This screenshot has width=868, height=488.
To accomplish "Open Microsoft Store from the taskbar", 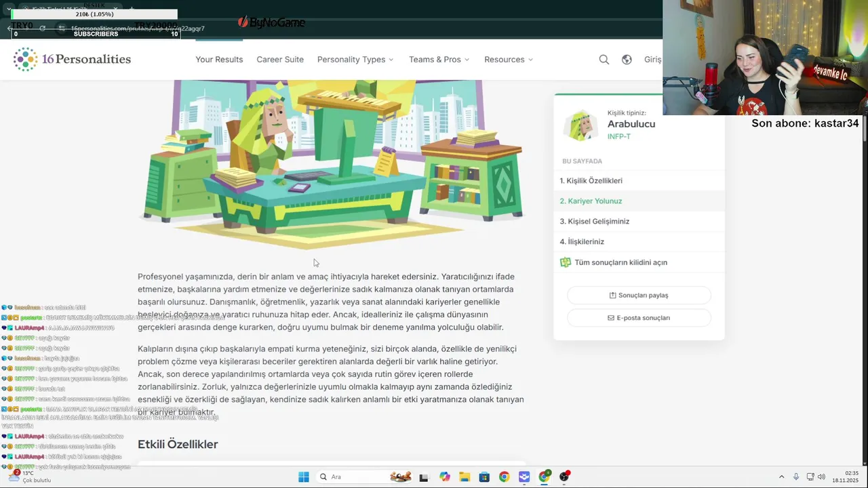I will click(484, 477).
